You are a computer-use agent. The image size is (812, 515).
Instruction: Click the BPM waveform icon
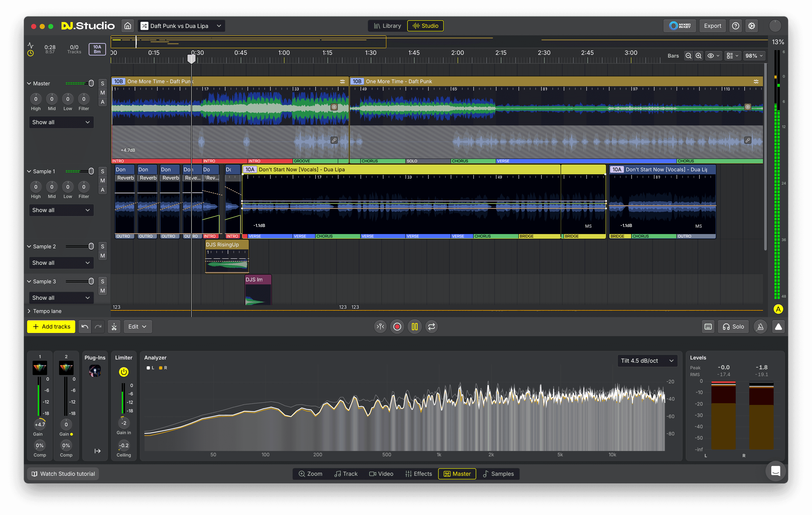pyautogui.click(x=30, y=45)
